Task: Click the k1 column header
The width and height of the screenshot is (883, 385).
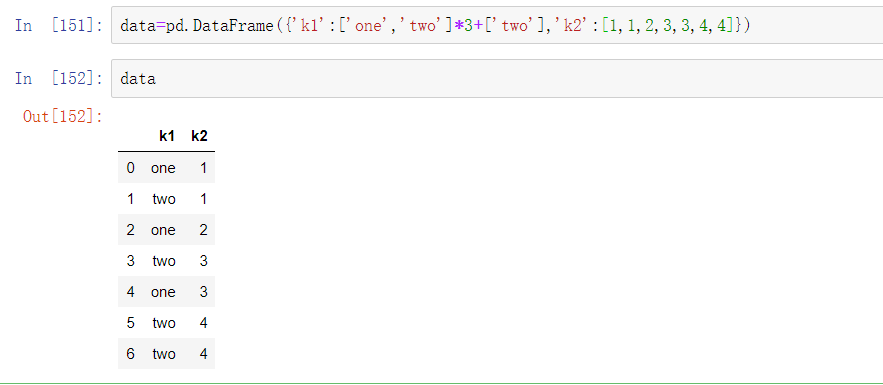Action: click(x=167, y=136)
